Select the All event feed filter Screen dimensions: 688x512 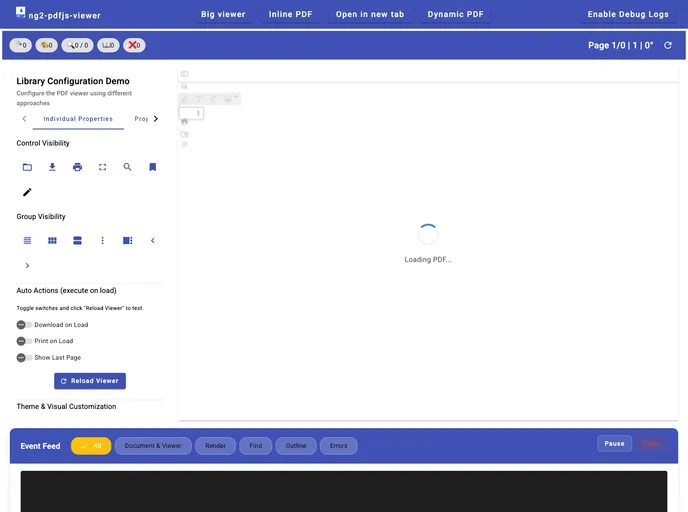tap(91, 446)
